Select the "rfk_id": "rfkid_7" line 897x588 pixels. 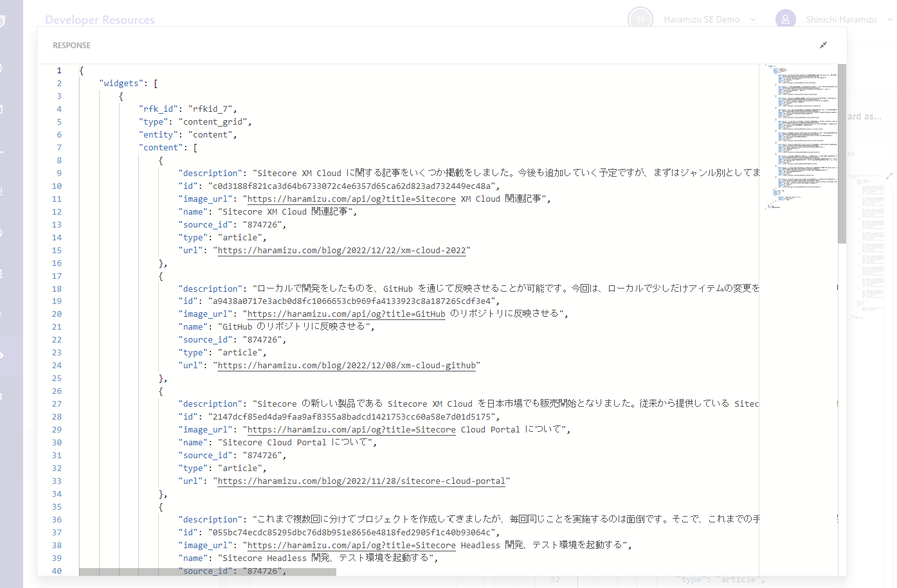[188, 109]
